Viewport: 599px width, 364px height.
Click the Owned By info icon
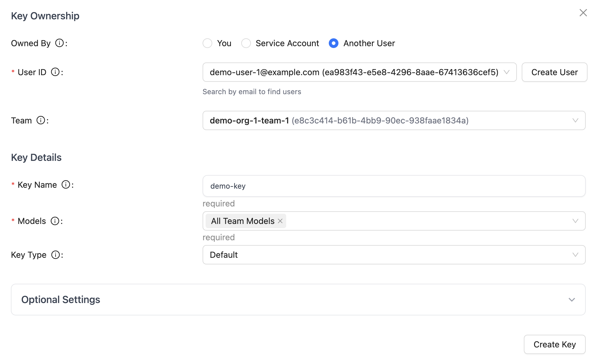[x=59, y=43]
